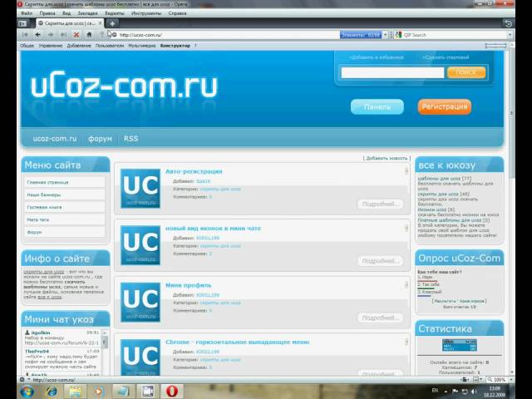Open the Opera application in taskbar
532x399 pixels.
coord(172,392)
